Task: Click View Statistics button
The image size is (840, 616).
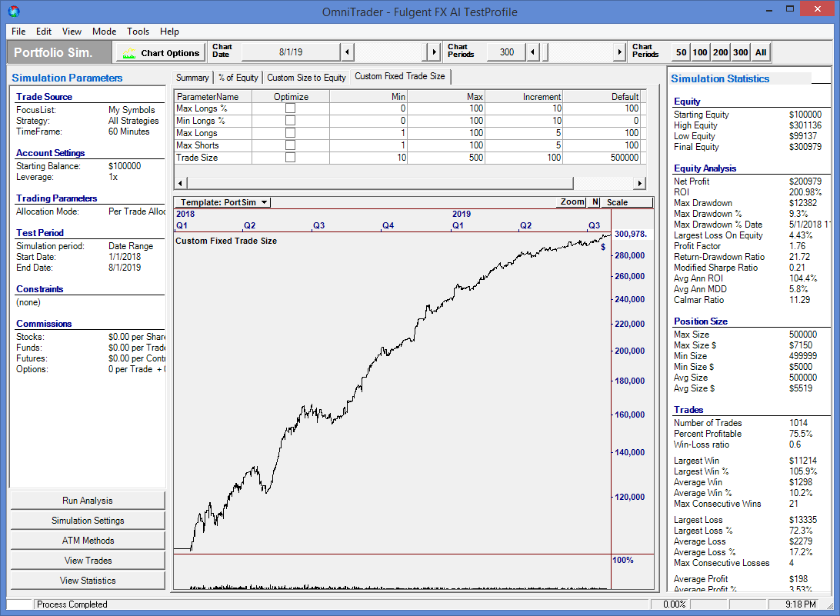Action: (x=88, y=580)
